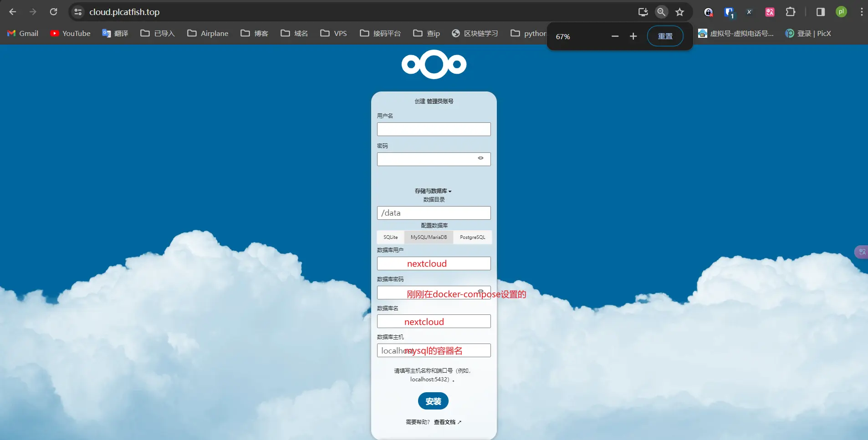Select the SQLite database option
The height and width of the screenshot is (440, 868).
point(391,237)
